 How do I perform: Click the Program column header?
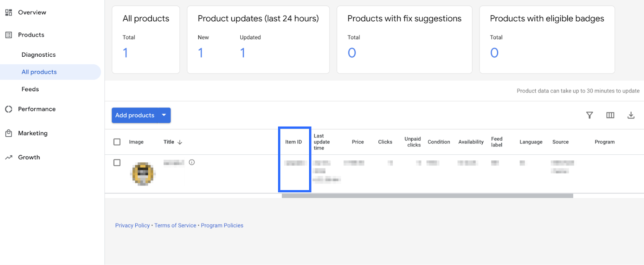605,142
